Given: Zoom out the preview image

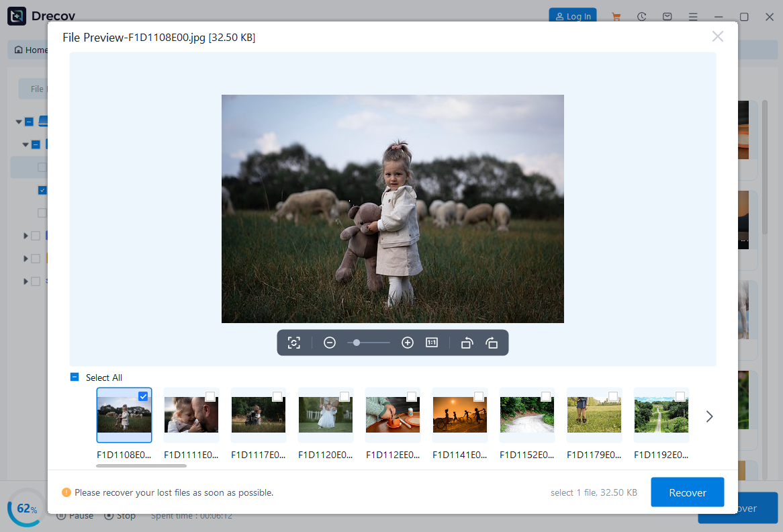Looking at the screenshot, I should coord(330,343).
